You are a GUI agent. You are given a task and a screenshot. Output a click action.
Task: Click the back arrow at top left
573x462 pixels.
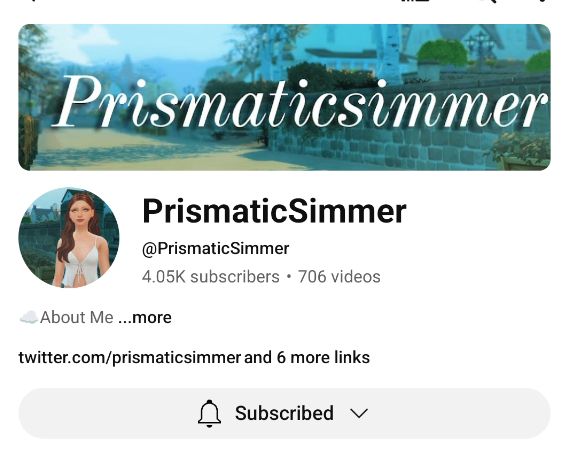33,1
